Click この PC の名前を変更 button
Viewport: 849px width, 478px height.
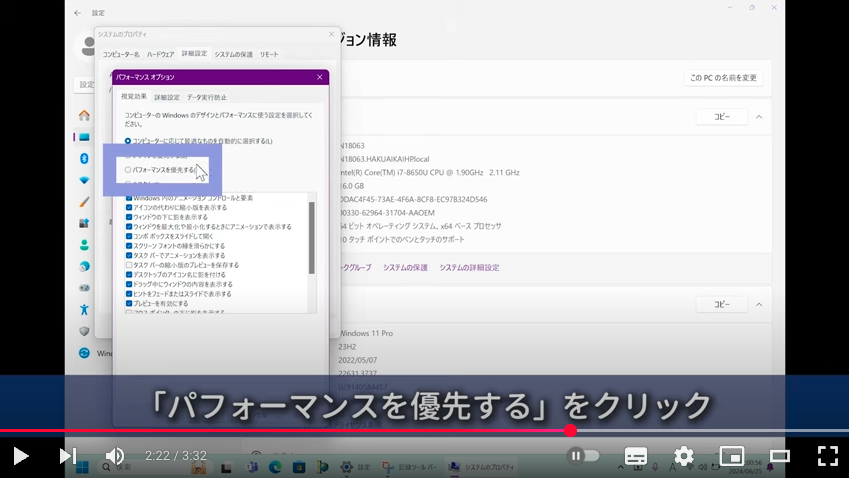[x=723, y=78]
